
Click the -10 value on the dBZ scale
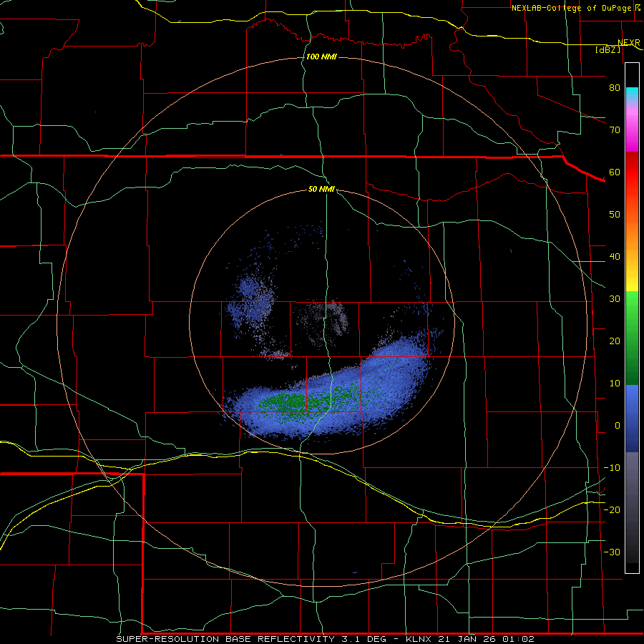pos(612,468)
